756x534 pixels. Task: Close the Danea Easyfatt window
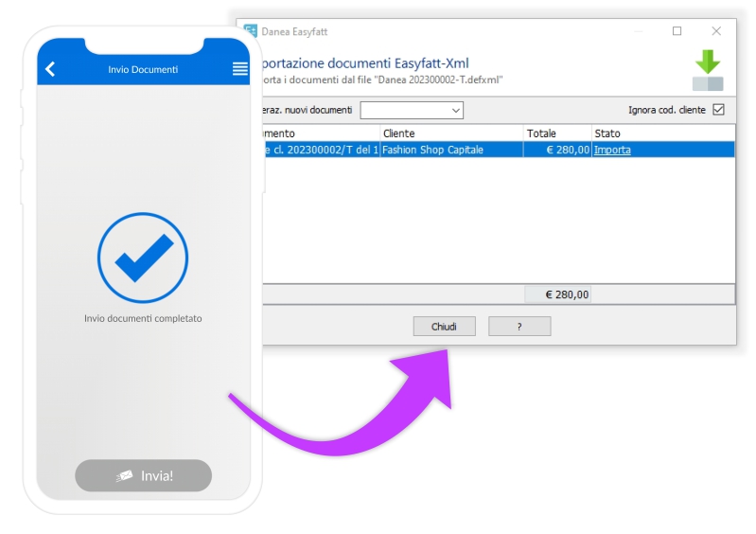[x=716, y=31]
